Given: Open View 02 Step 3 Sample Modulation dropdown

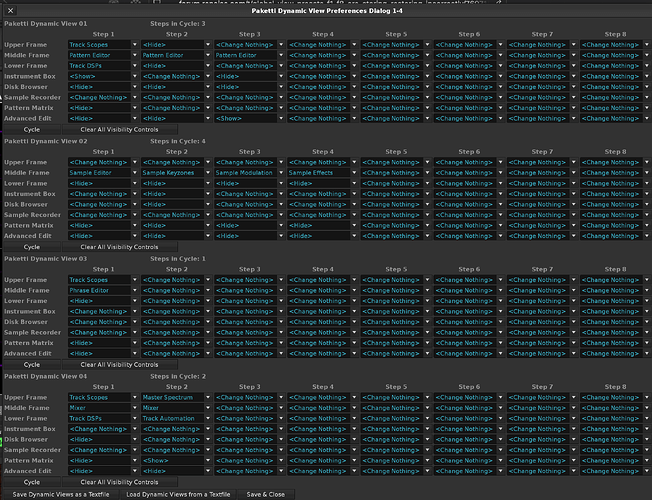Looking at the screenshot, I should point(249,173).
